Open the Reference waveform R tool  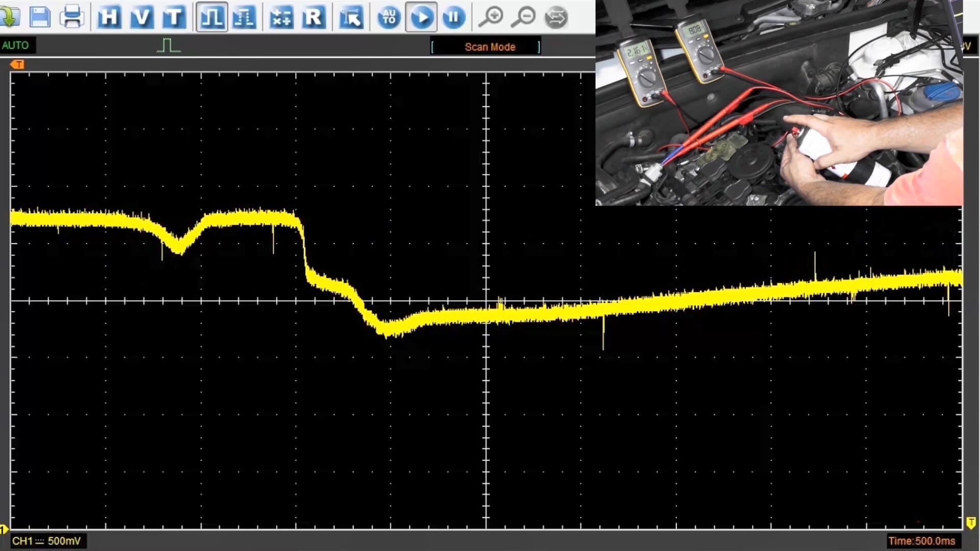pyautogui.click(x=313, y=17)
